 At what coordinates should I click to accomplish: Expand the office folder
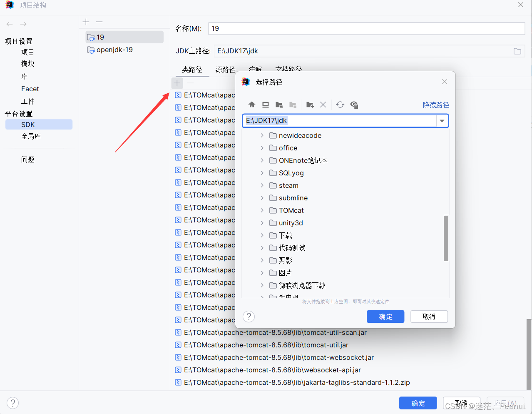click(x=262, y=148)
